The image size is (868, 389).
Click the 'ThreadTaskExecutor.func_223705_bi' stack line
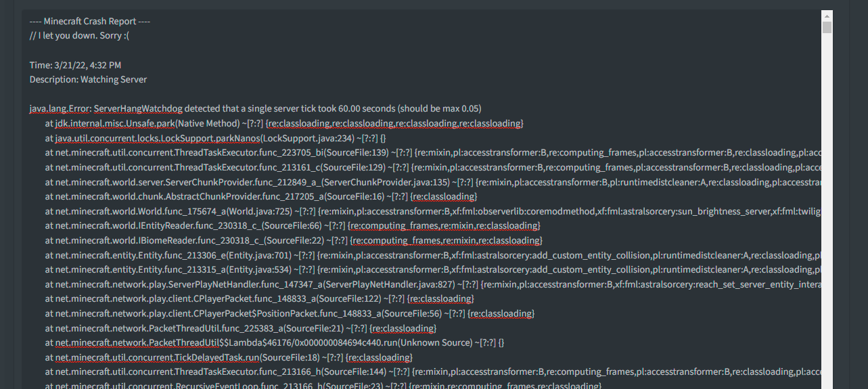click(434, 152)
